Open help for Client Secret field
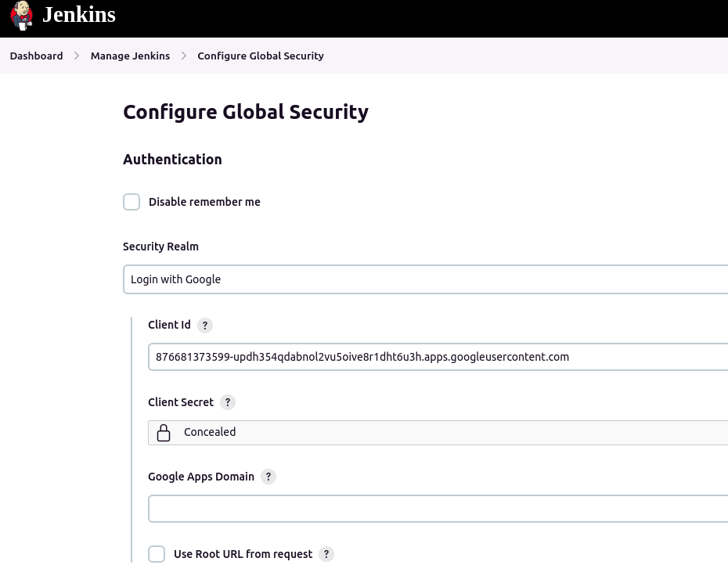728x565 pixels. [228, 402]
